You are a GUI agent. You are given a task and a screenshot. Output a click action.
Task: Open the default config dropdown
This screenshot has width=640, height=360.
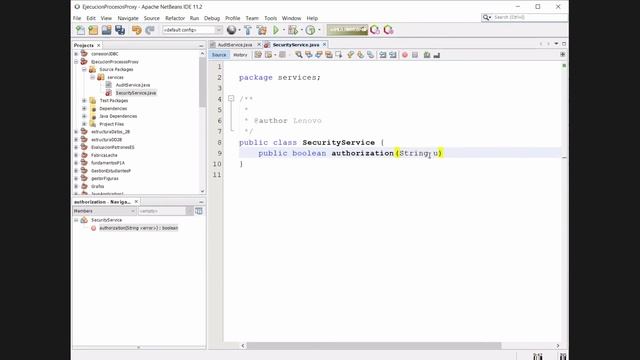pos(192,30)
